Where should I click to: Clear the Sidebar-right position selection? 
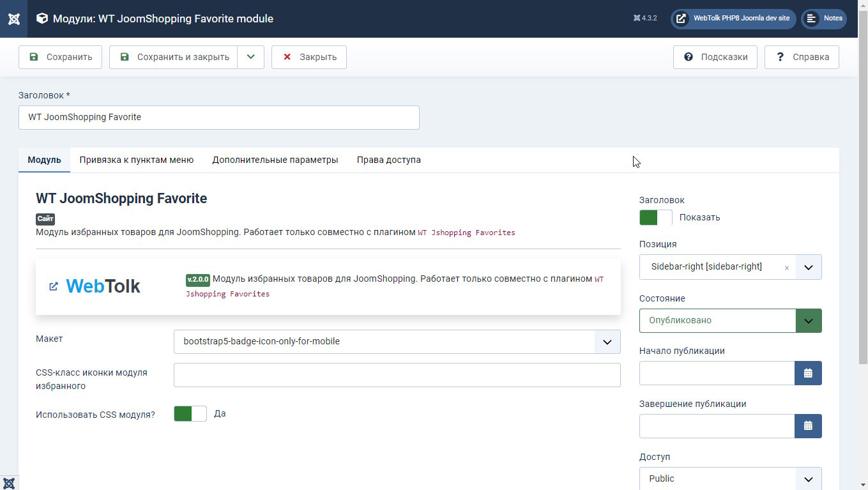pos(786,268)
